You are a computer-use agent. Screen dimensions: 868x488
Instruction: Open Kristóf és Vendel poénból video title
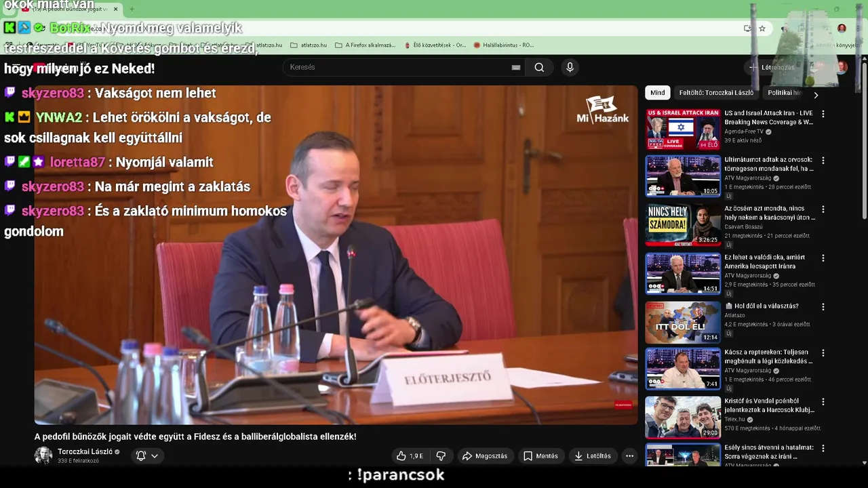770,405
